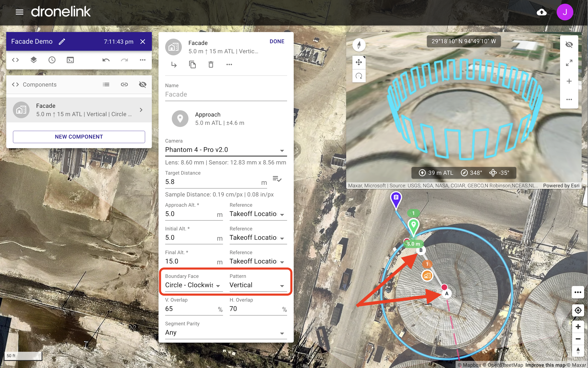Open the map layers icon
Screen dimensions: 588x368
[33, 60]
